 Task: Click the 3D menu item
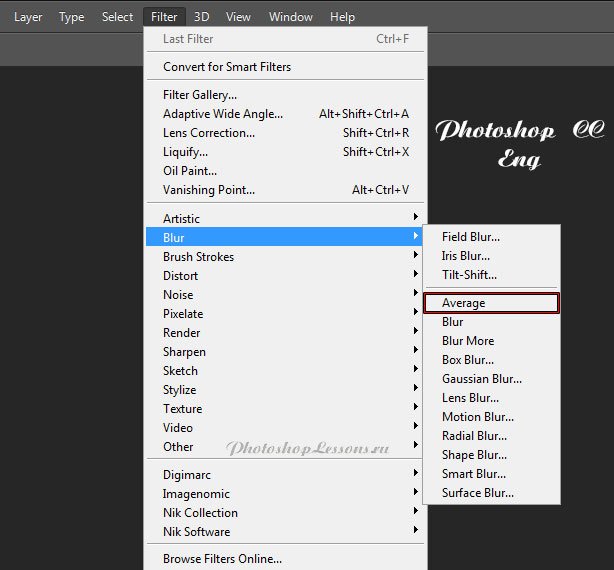pos(202,17)
